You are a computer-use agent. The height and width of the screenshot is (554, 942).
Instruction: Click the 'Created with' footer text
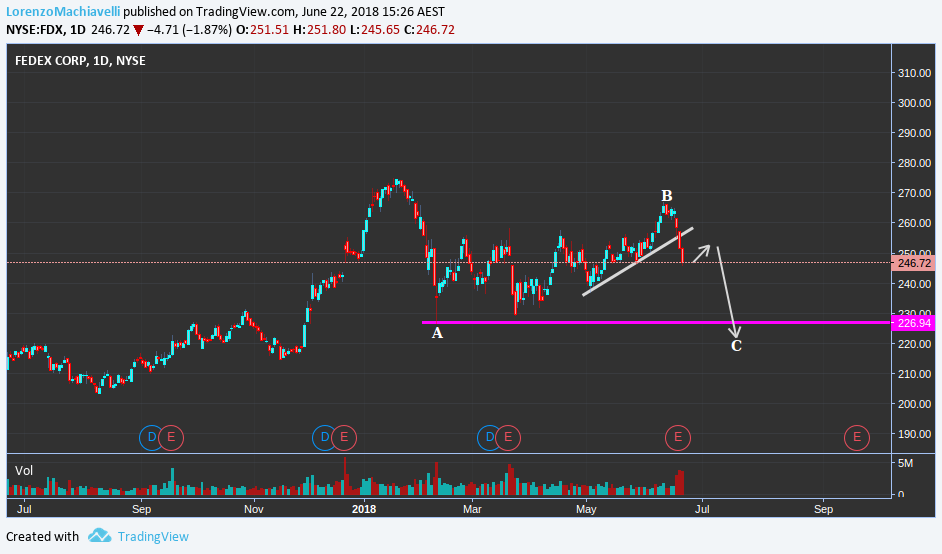coord(42,537)
